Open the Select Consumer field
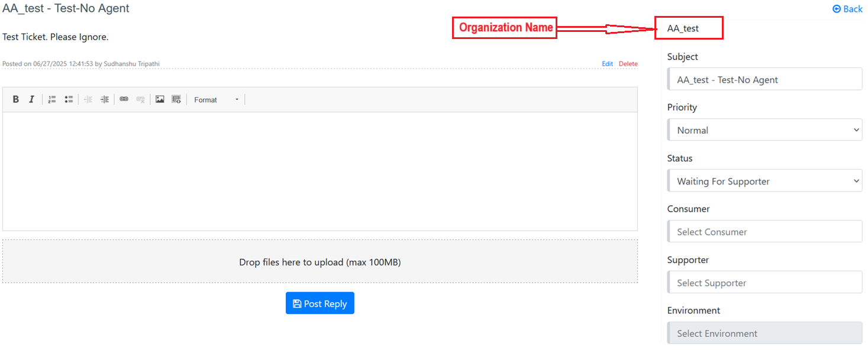868x350 pixels. point(764,232)
